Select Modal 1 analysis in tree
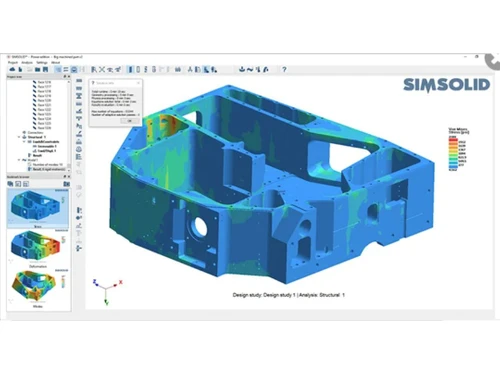The image size is (500, 375). [33, 160]
